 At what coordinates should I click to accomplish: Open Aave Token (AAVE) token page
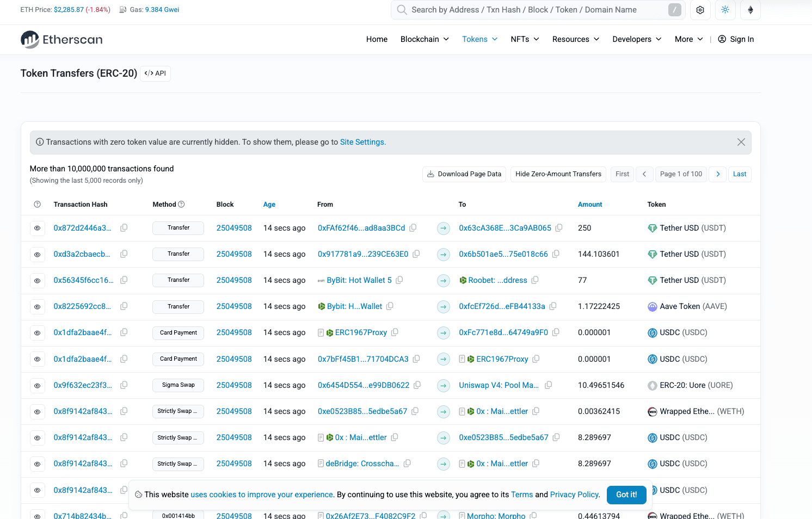pos(693,306)
